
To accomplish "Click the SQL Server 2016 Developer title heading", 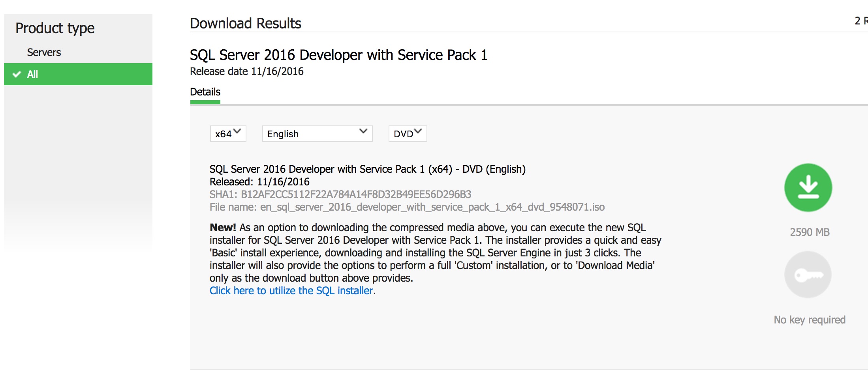I will tap(338, 55).
